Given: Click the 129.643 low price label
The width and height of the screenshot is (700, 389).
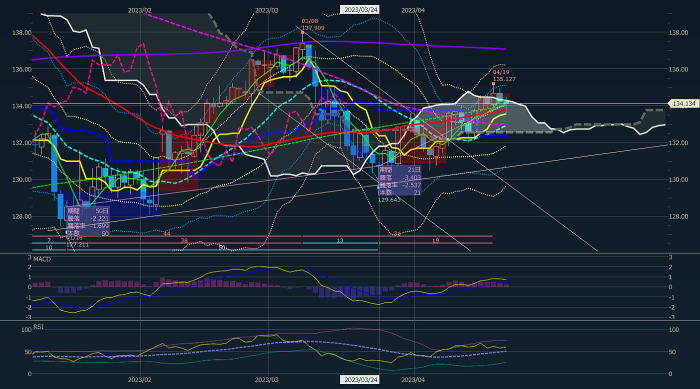Looking at the screenshot, I should click(x=389, y=200).
